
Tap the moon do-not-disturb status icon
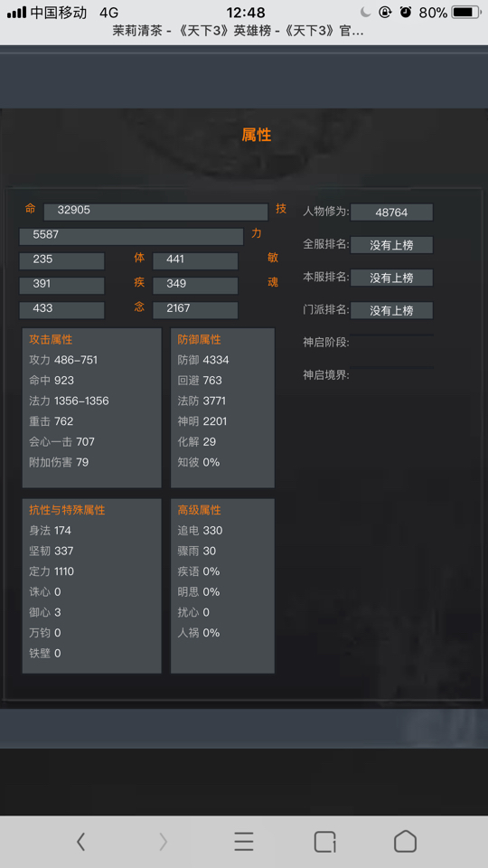[x=365, y=12]
